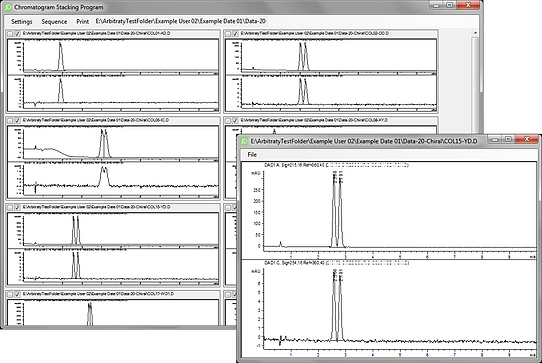This screenshot has width=542, height=363.
Task: Tick the unchecked box for COL01-AD.D
Action: tap(10, 34)
